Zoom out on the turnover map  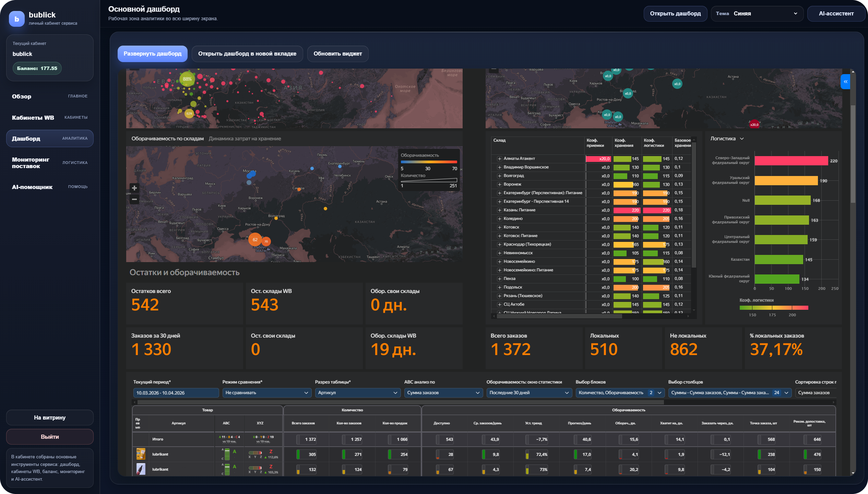tap(134, 199)
